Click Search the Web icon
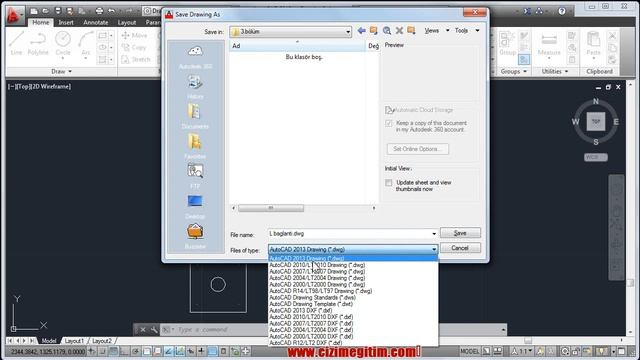640x360 pixels. (x=387, y=31)
